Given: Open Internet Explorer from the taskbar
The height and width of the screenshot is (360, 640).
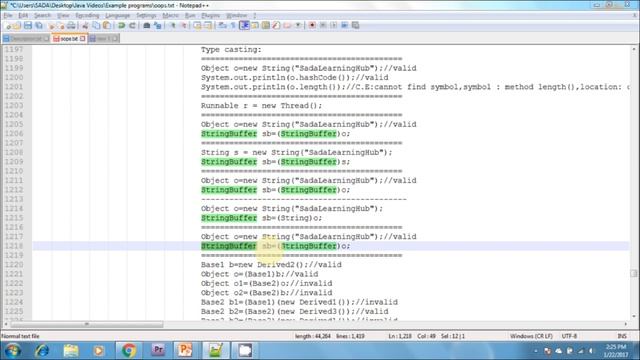Looking at the screenshot, I should point(42,351).
